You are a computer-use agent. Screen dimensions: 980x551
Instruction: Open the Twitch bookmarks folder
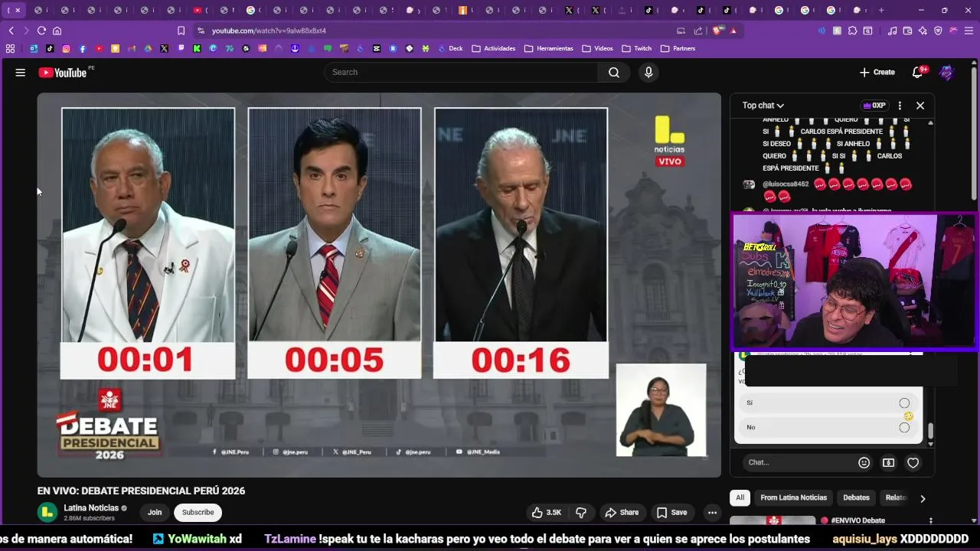click(x=637, y=48)
